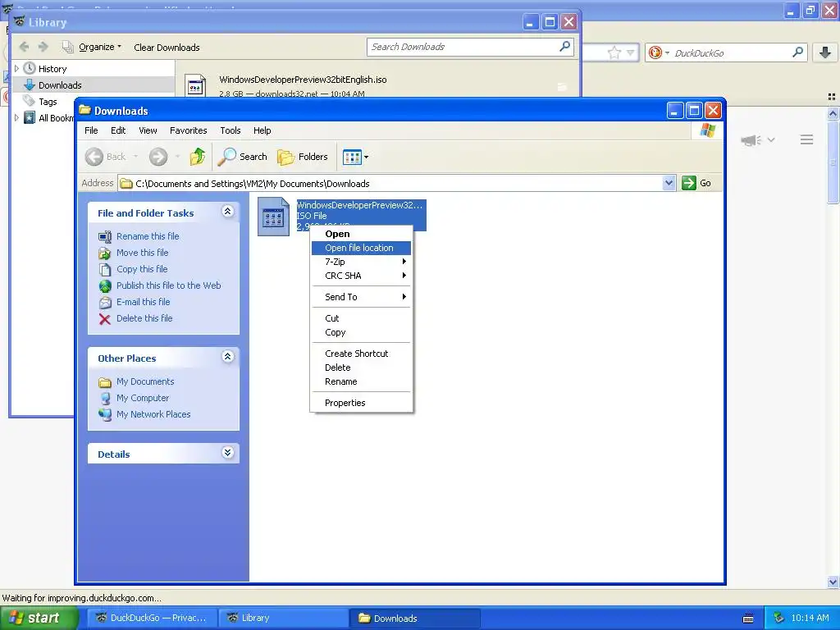Click Move this file task
This screenshot has width=840, height=630.
pos(143,253)
